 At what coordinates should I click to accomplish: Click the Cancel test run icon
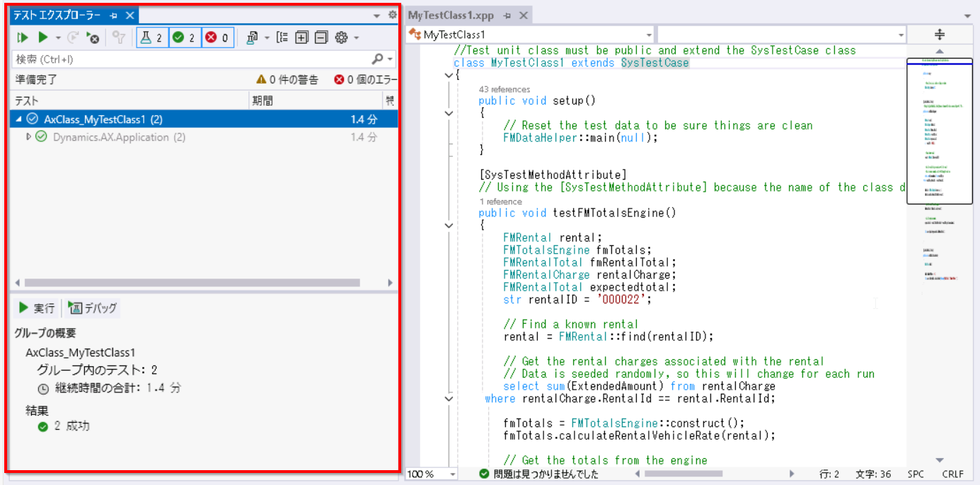pos(93,37)
